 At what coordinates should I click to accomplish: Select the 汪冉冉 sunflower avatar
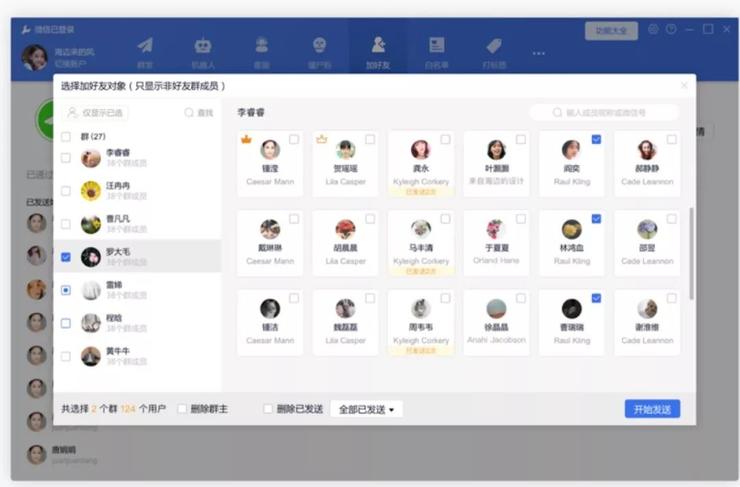91,191
